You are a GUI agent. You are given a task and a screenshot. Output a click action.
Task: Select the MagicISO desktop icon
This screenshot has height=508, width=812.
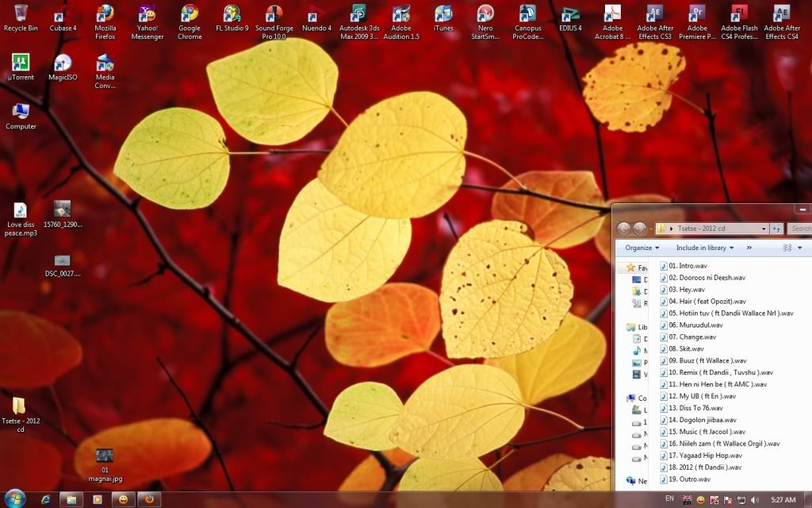point(63,63)
